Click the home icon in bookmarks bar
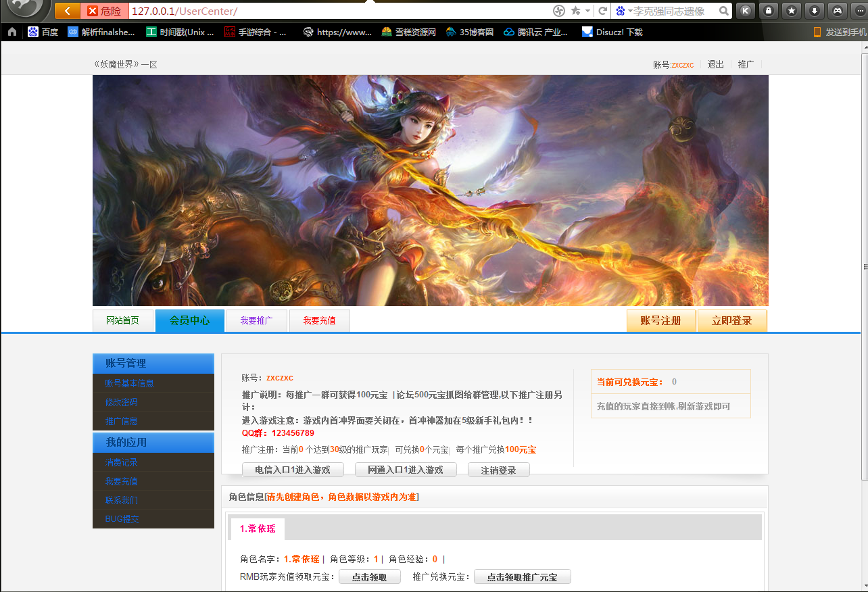Image resolution: width=868 pixels, height=592 pixels. tap(11, 32)
